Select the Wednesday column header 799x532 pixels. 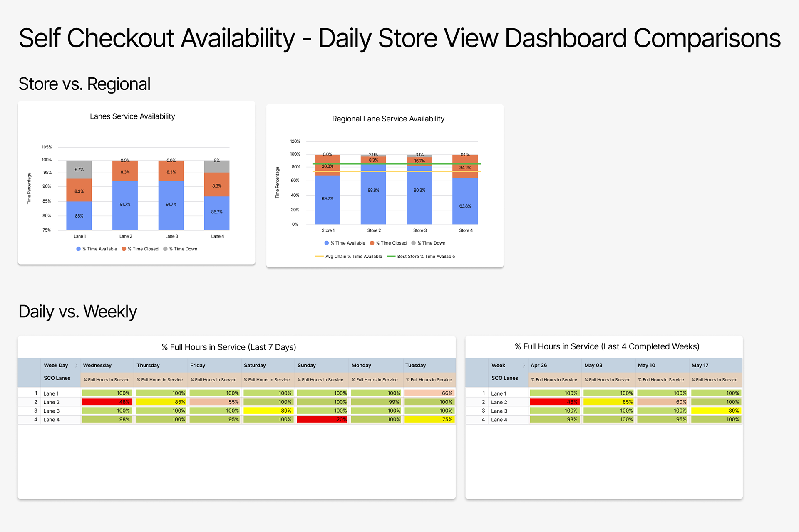97,366
